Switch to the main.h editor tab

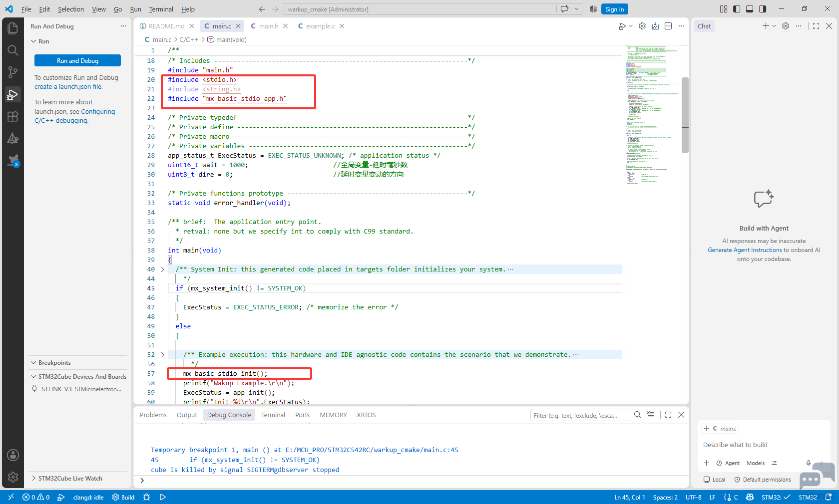pos(269,26)
